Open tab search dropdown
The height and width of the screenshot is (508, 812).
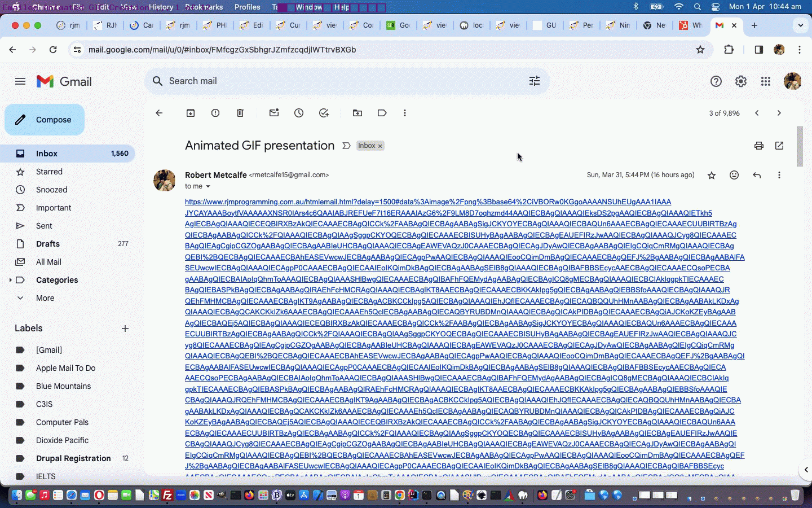point(800,25)
